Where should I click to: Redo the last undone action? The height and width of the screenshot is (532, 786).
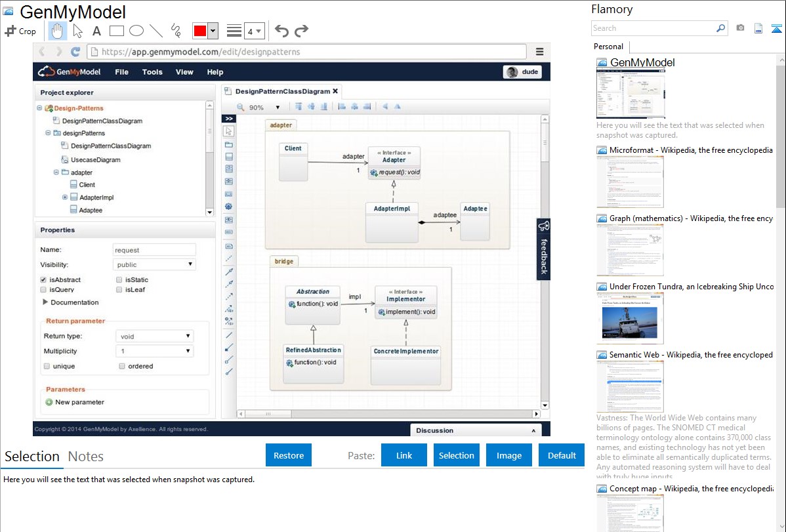[301, 31]
